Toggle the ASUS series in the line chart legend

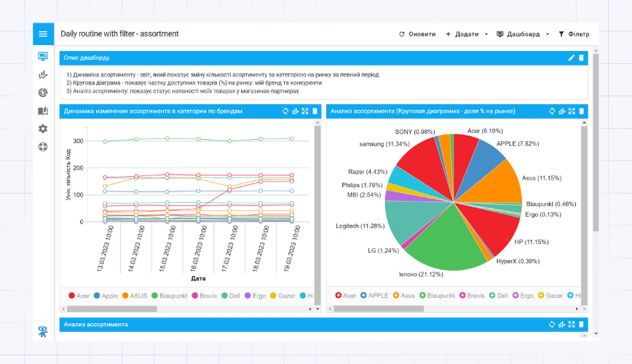click(x=135, y=296)
